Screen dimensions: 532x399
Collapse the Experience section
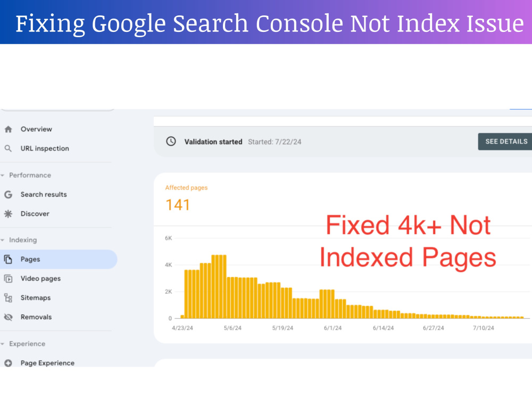coord(3,344)
